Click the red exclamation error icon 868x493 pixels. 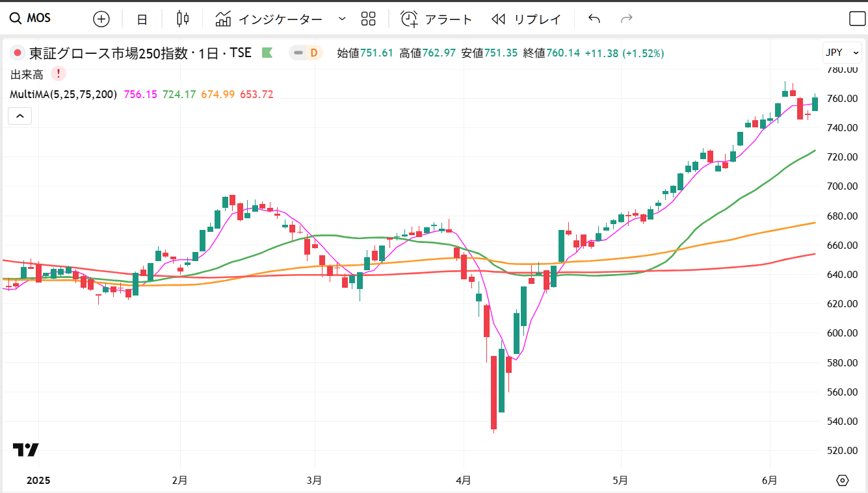point(59,73)
